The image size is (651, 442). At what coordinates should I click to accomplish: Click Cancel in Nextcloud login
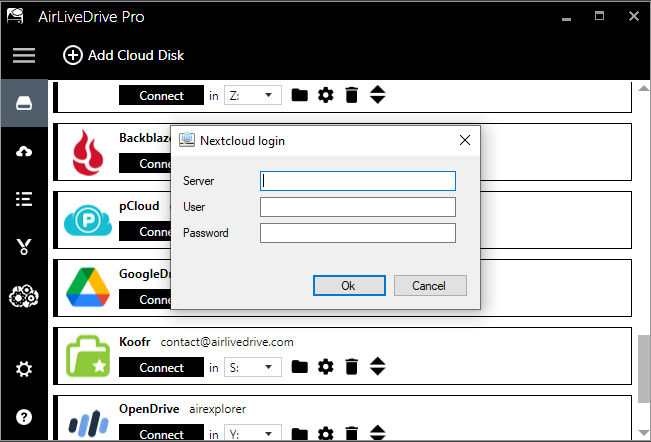pos(430,286)
